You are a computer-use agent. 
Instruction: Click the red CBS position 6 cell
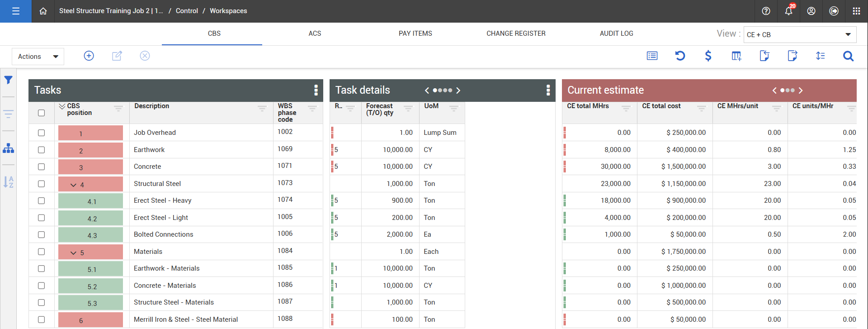[90, 320]
